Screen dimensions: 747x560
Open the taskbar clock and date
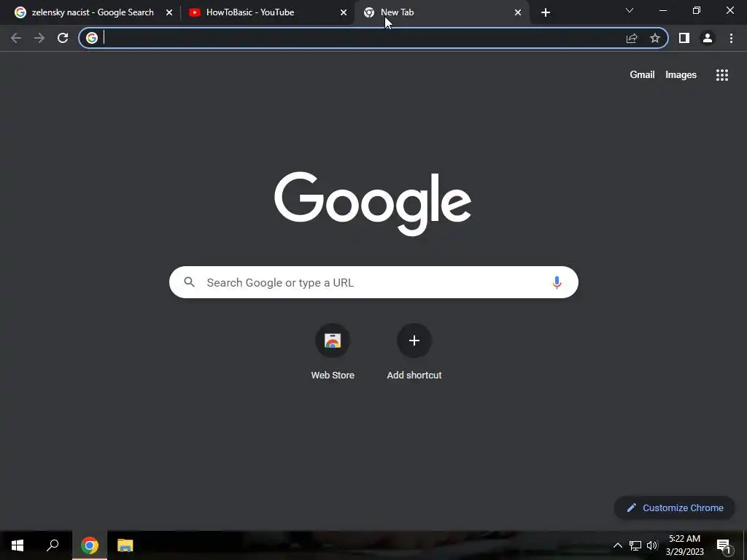[684, 545]
